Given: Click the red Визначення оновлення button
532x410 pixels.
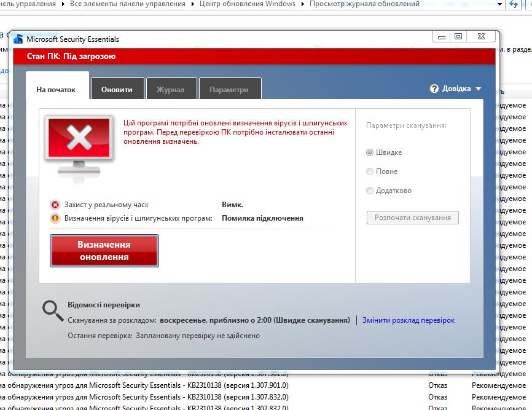Looking at the screenshot, I should [x=104, y=251].
